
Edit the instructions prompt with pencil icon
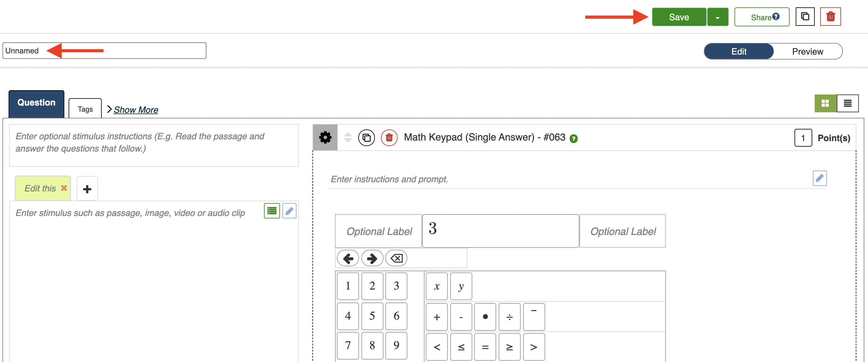tap(819, 178)
